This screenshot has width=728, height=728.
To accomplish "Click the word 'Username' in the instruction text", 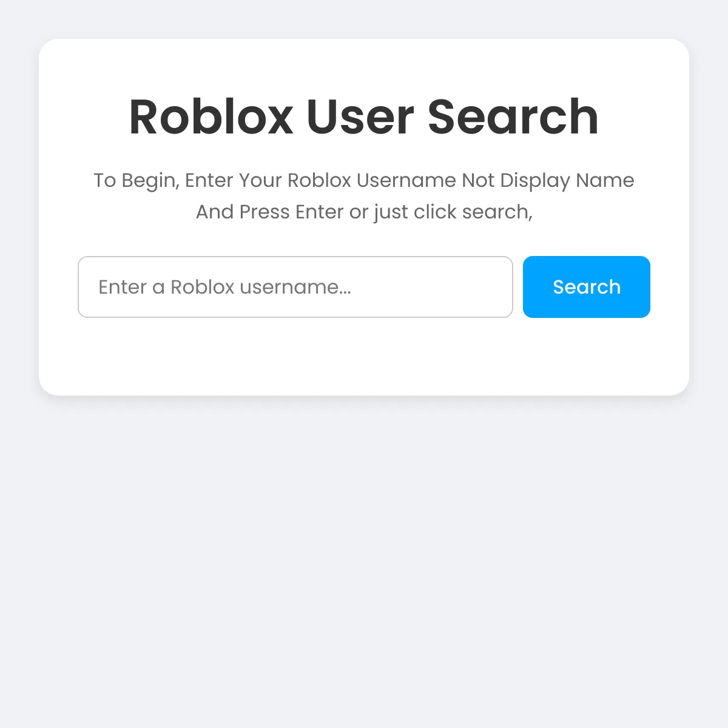I will coord(406,180).
